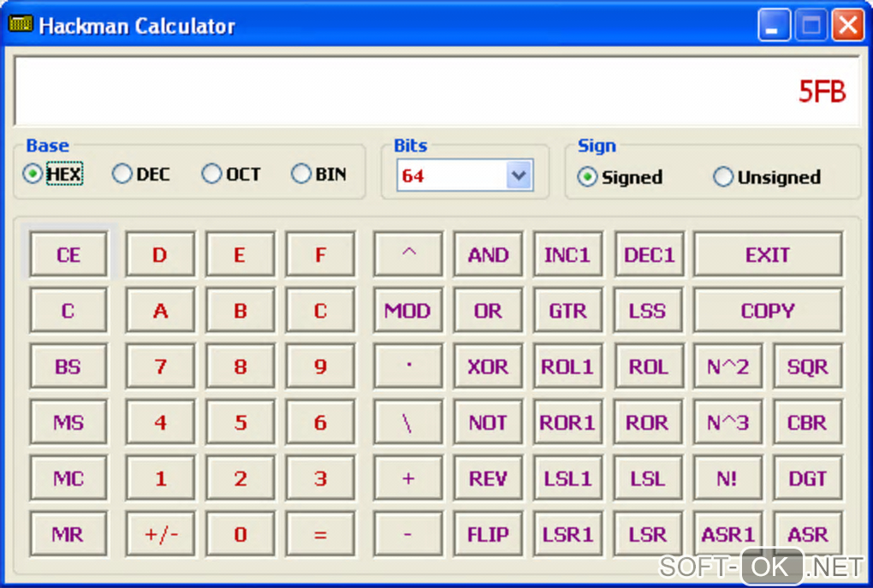Enter hex digit E

point(240,254)
